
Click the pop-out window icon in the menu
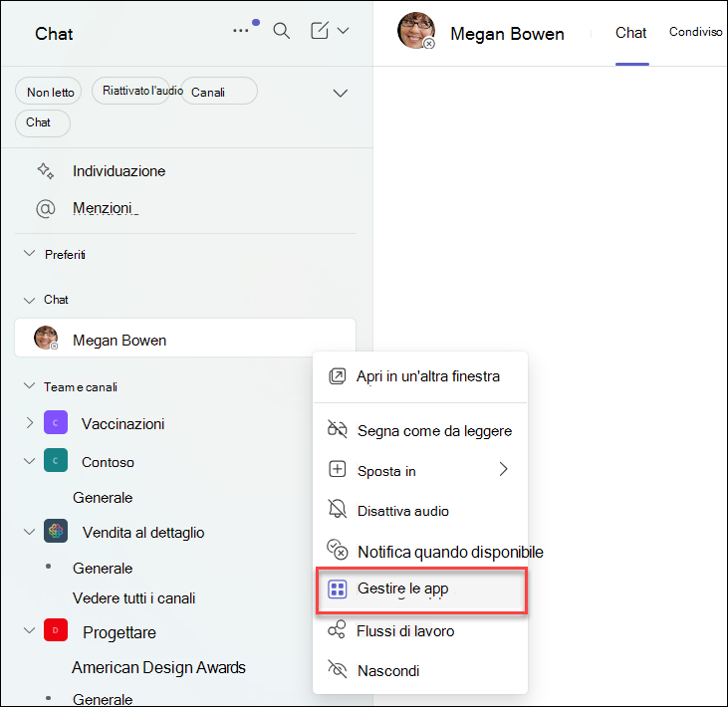337,376
